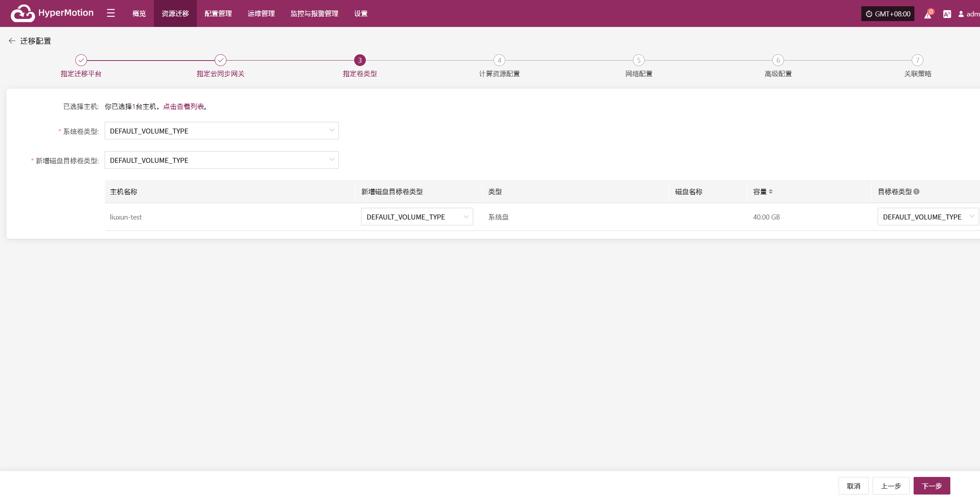
Task: Click the HyperMotion cloud logo
Action: [23, 13]
